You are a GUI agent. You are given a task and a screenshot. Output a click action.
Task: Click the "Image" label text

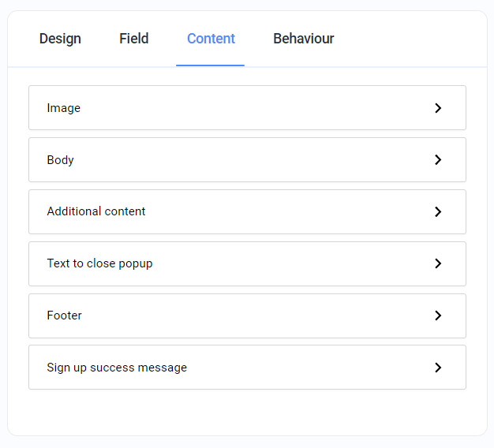click(x=64, y=108)
